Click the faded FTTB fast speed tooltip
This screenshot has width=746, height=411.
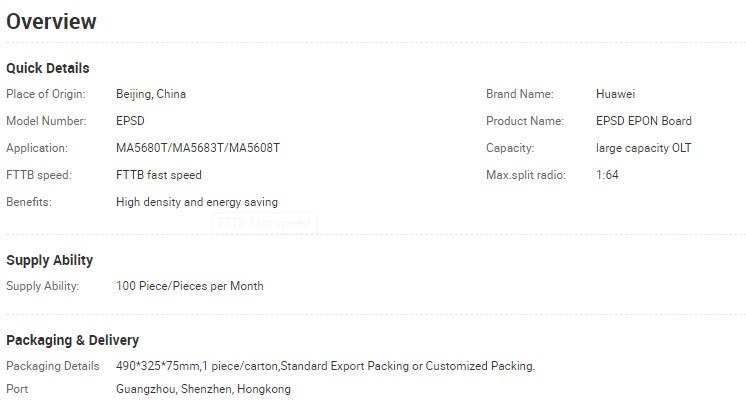265,223
